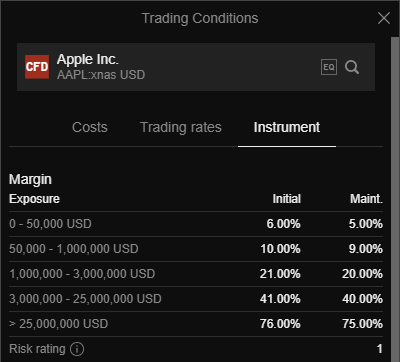Click the vertical scrollbar on the right
The width and height of the screenshot is (400, 362).
395,199
